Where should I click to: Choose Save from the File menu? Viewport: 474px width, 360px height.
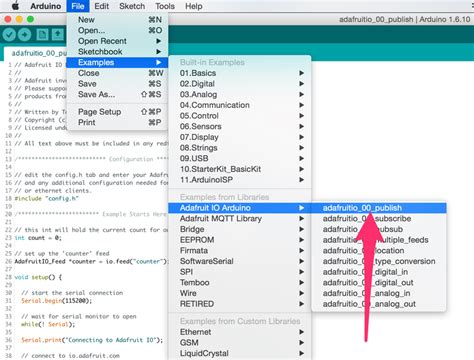117,84
